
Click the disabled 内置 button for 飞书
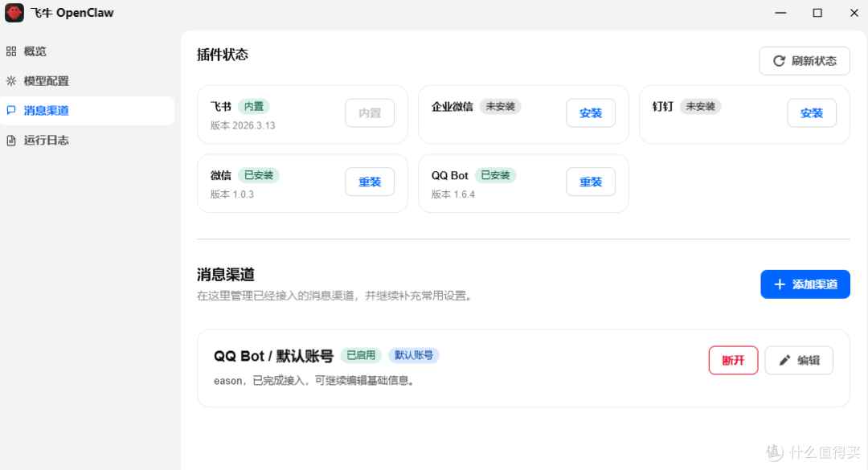[x=370, y=113]
